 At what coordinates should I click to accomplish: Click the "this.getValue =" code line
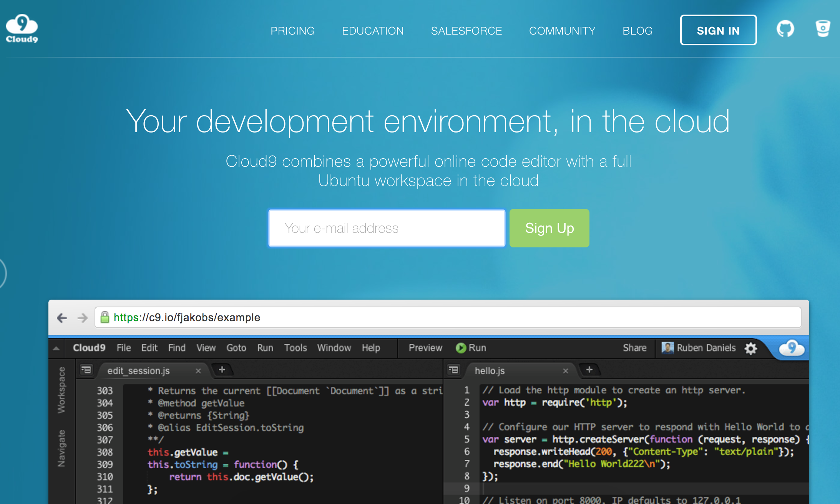coord(188,452)
